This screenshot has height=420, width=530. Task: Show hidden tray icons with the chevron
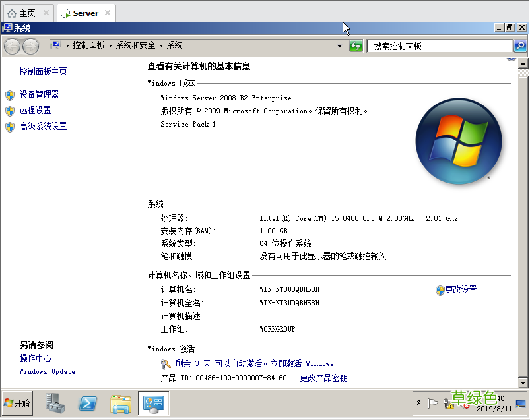(418, 404)
